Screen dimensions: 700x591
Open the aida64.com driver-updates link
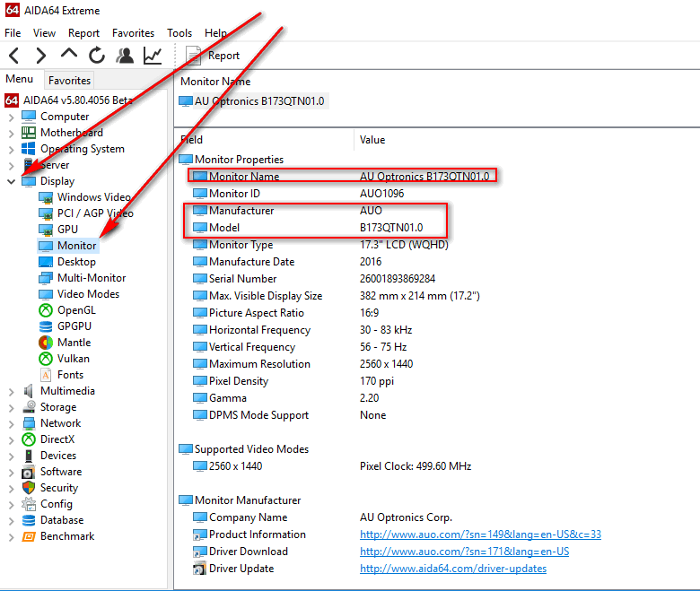coord(453,569)
